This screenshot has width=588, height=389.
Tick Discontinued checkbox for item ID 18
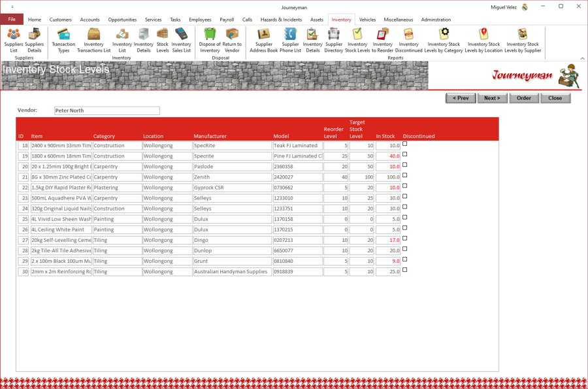(404, 144)
